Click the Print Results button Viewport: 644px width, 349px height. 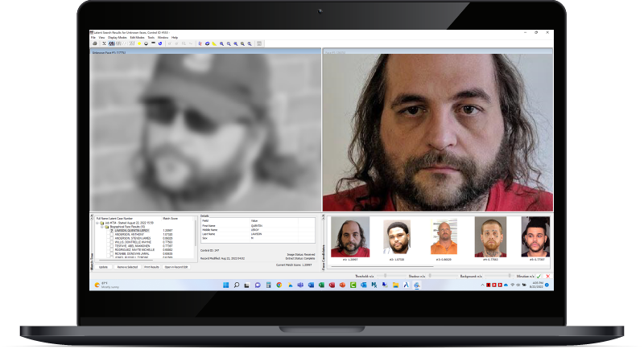click(x=151, y=267)
